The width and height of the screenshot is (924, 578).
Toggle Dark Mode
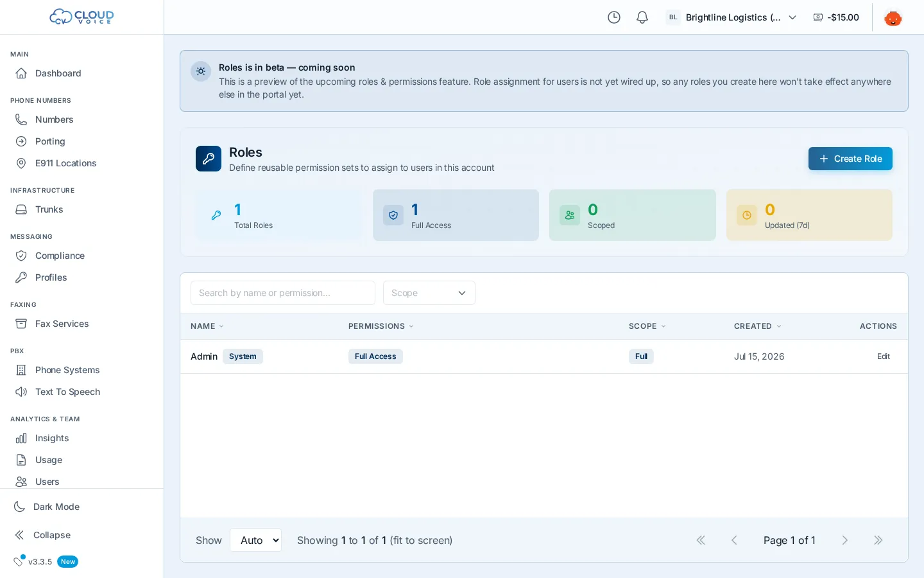click(x=81, y=507)
